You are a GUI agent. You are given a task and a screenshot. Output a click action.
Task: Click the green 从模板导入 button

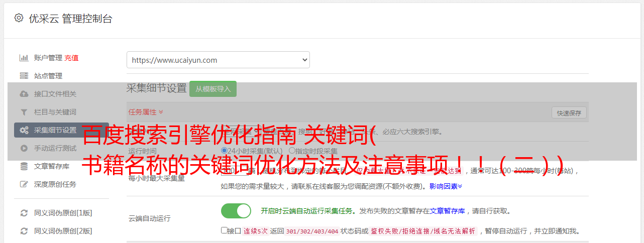(x=213, y=89)
